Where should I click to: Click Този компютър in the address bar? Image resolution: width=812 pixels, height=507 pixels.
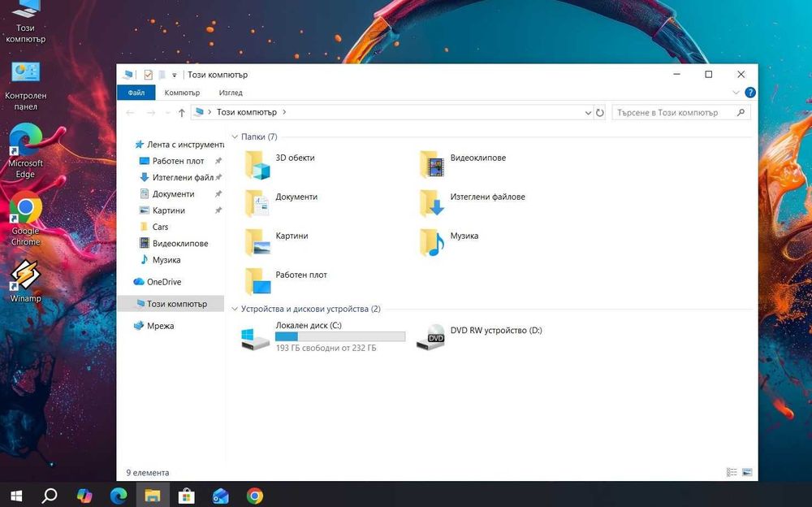point(247,112)
